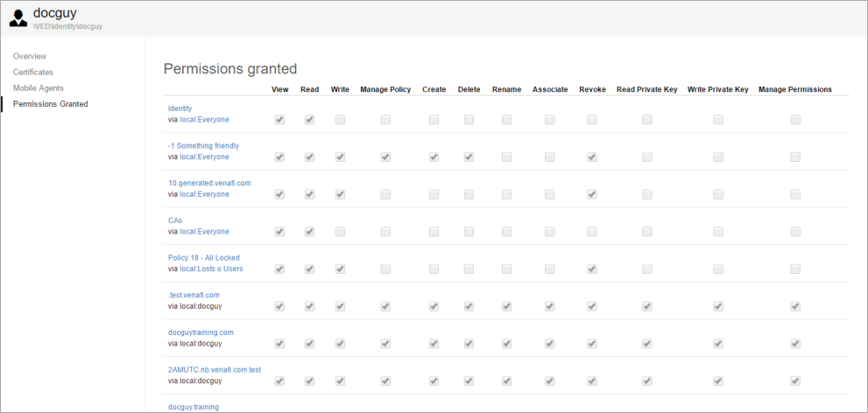868x413 pixels.
Task: Open the Identity policy link
Action: point(180,108)
